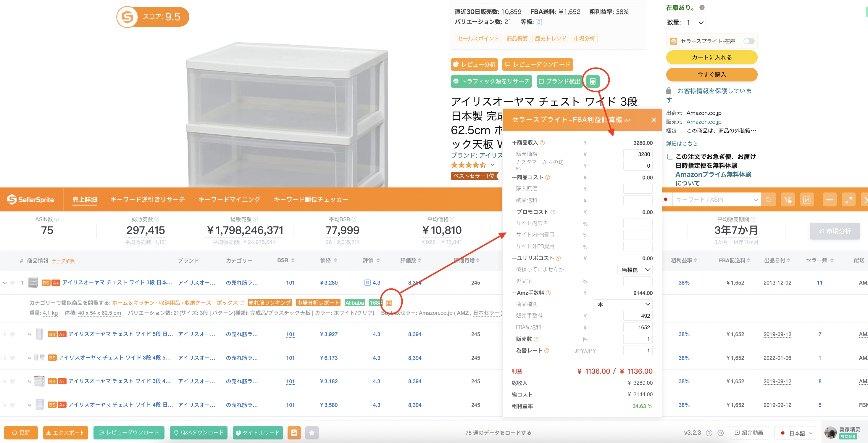The width and height of the screenshot is (868, 443).
Task: Collapse the expanded ¥3,280 product row
Action: [x=5, y=283]
